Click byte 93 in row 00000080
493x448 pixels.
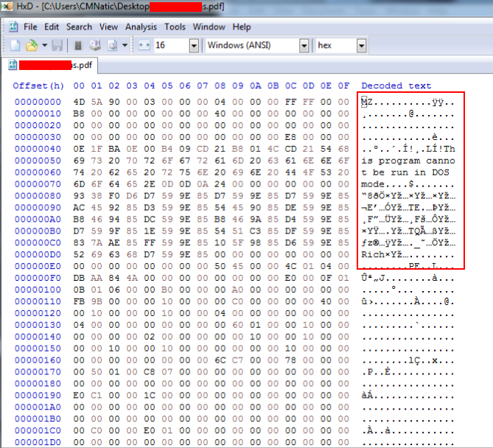coord(79,196)
